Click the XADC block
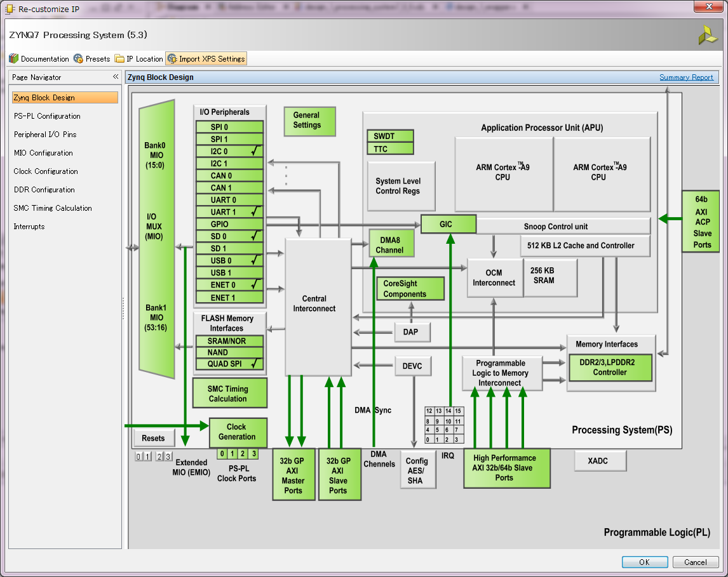The width and height of the screenshot is (728, 577). tap(600, 461)
